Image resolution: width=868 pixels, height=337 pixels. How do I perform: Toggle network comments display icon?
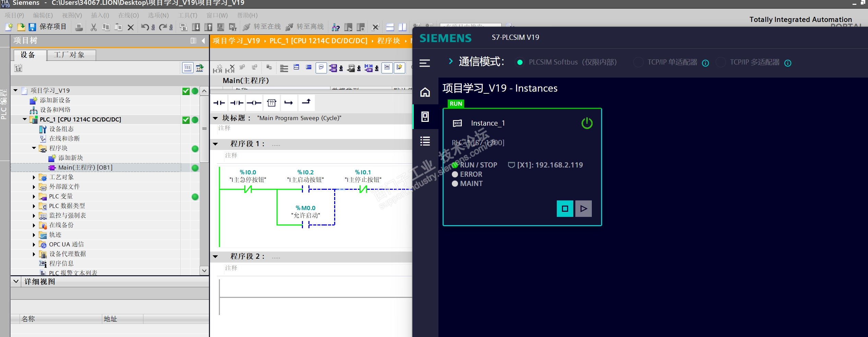coord(321,68)
